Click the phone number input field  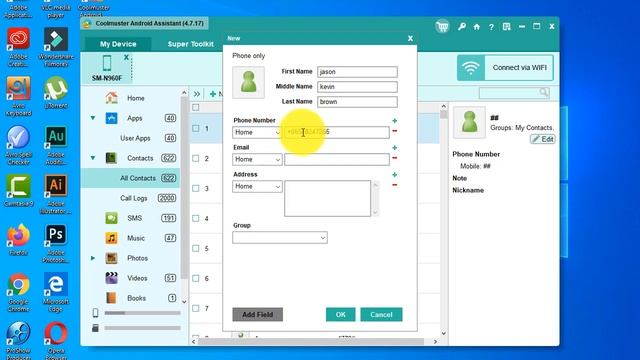[x=337, y=132]
